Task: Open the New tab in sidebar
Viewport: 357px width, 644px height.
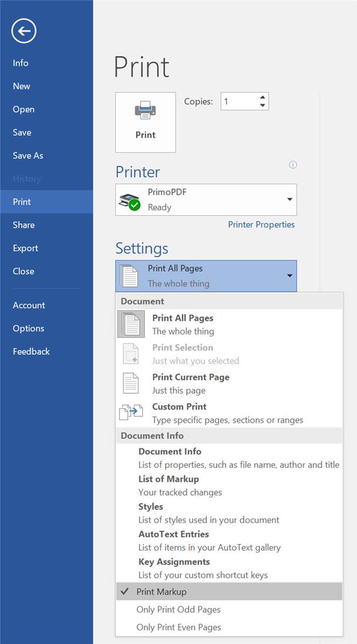Action: pos(47,86)
